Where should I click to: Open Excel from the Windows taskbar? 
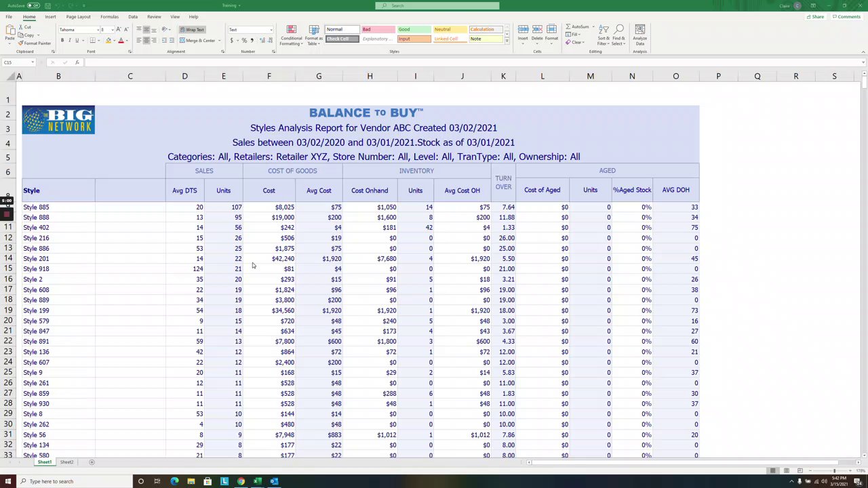(x=258, y=481)
